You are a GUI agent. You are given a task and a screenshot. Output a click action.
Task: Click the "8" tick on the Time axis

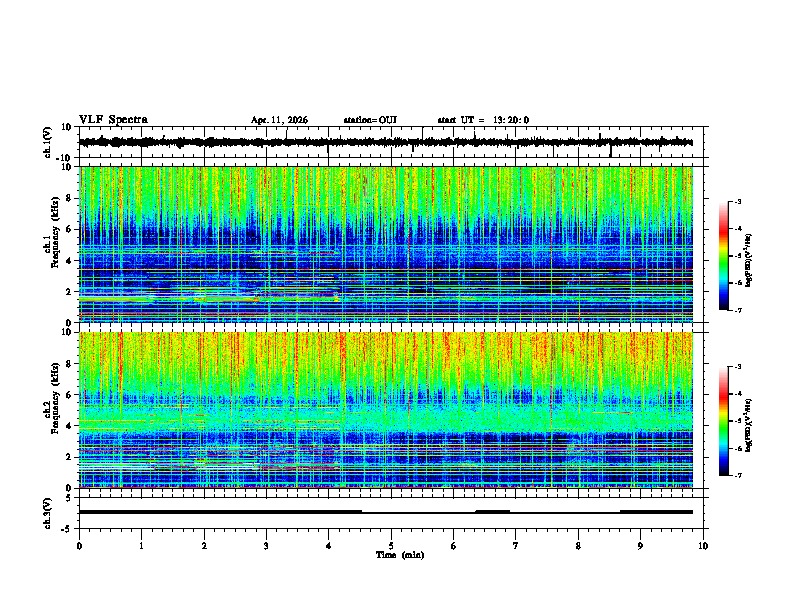578,546
